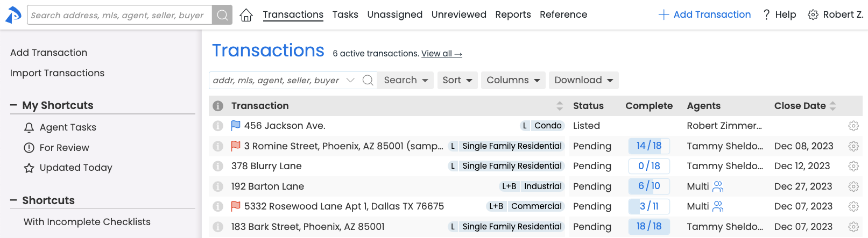Click the info icon for 456 Jackson Ave.
This screenshot has height=238, width=868.
point(218,126)
